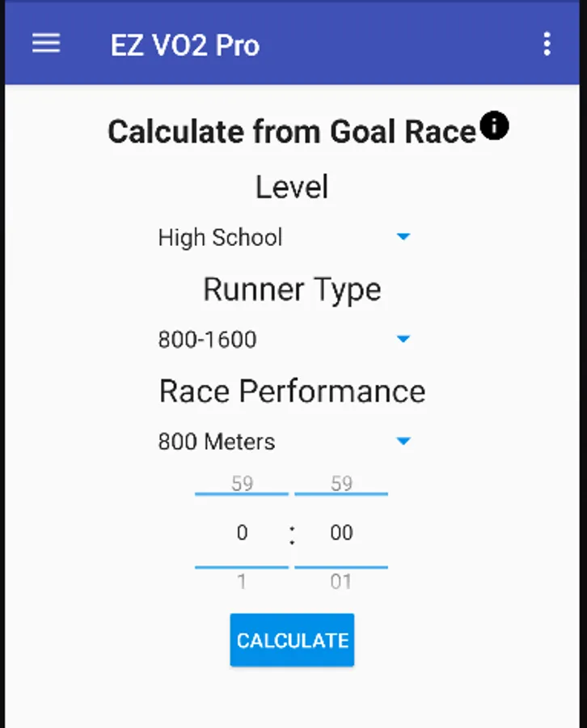Open the hamburger navigation menu
This screenshot has height=728, width=587.
pos(46,44)
